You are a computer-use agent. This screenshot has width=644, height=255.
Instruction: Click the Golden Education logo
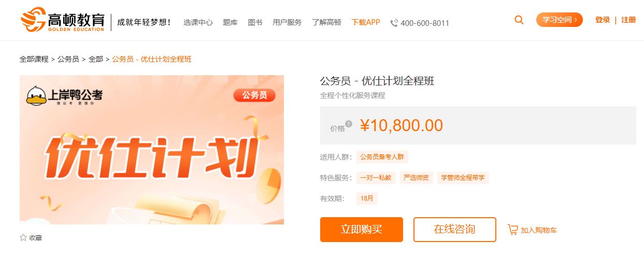tap(63, 20)
